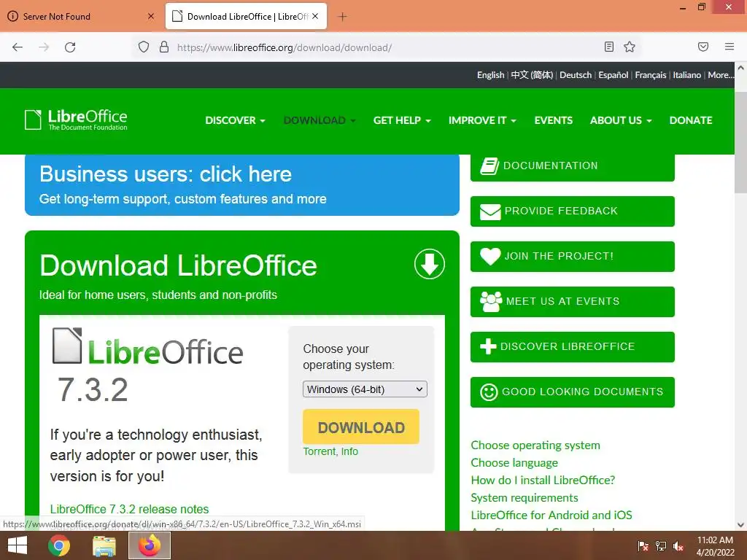Image resolution: width=747 pixels, height=560 pixels.
Task: Open the Torrent link
Action: (x=320, y=451)
